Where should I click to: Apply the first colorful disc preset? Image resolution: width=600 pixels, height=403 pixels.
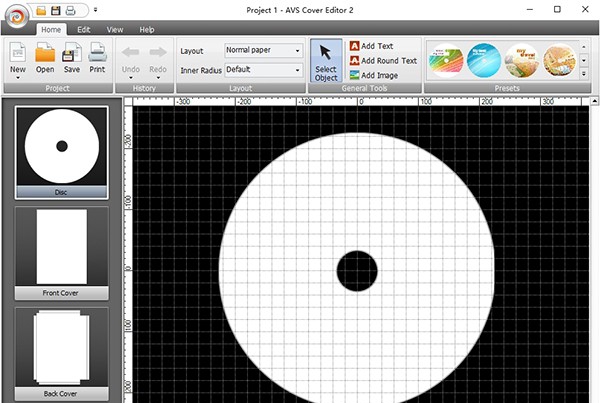click(x=446, y=61)
